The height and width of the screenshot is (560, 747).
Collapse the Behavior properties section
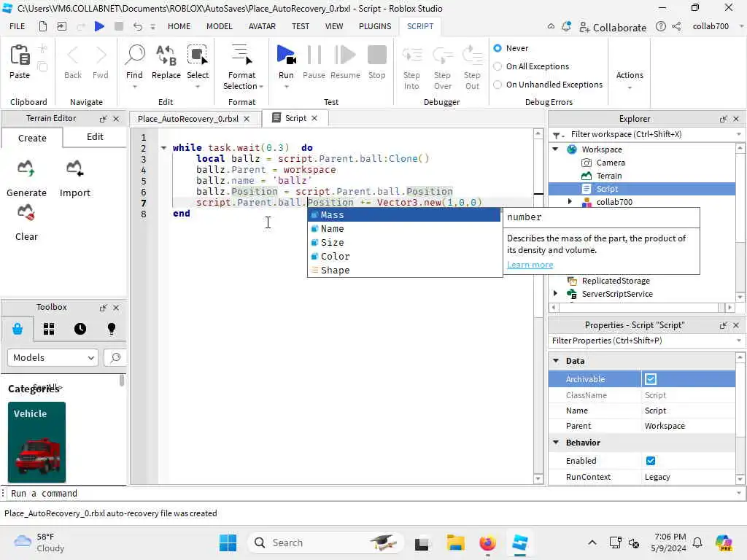click(556, 443)
